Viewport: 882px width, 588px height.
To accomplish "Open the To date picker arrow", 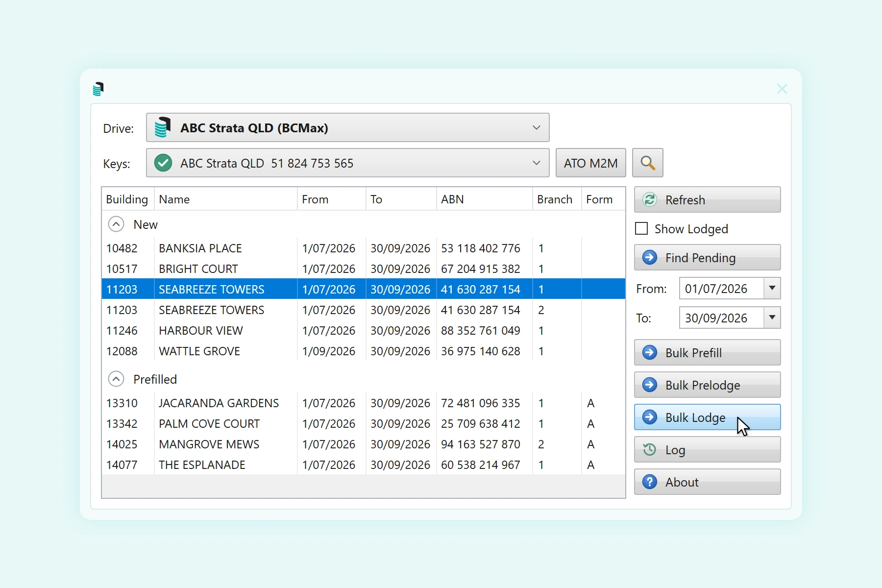I will pos(772,318).
